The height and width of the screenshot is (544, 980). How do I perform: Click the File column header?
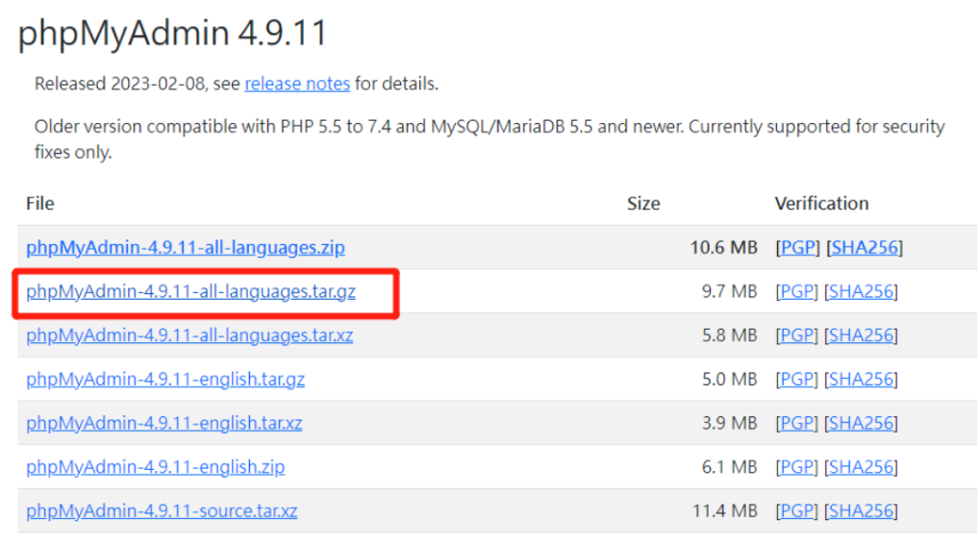pos(40,204)
